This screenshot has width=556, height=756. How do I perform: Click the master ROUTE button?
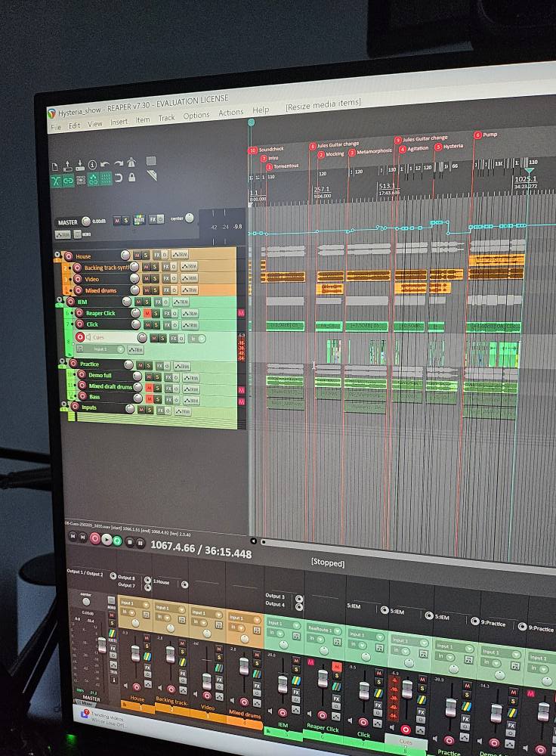139,220
